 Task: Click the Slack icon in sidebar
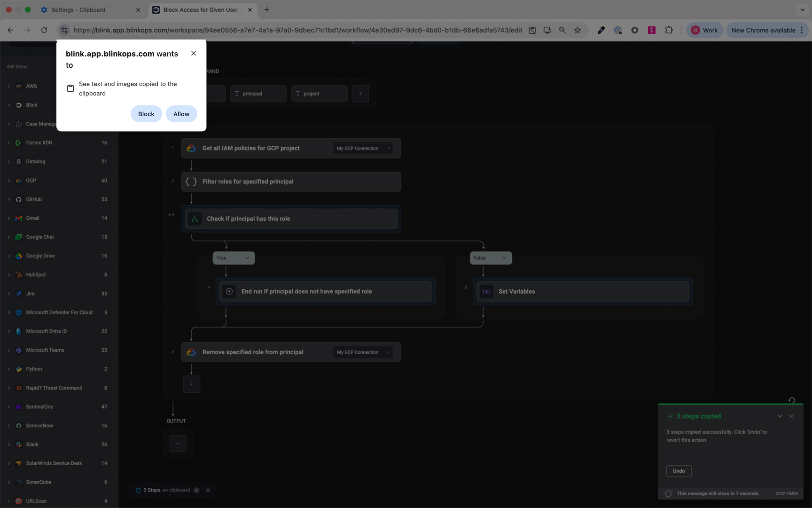[19, 444]
